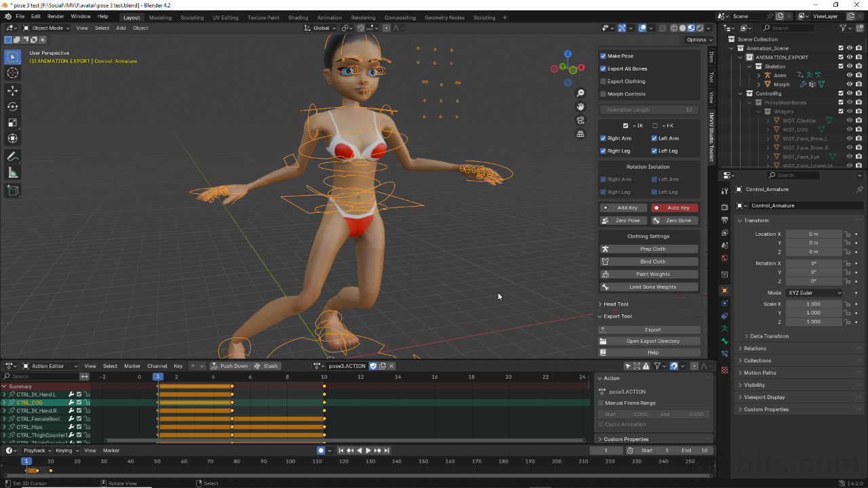Click the pan view hand icon

[580, 106]
